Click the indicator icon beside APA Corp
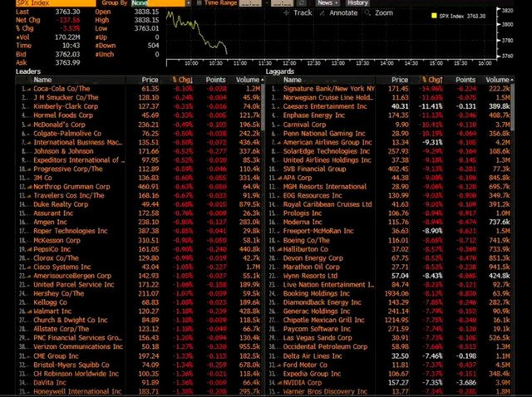The image size is (532, 397). [279, 178]
